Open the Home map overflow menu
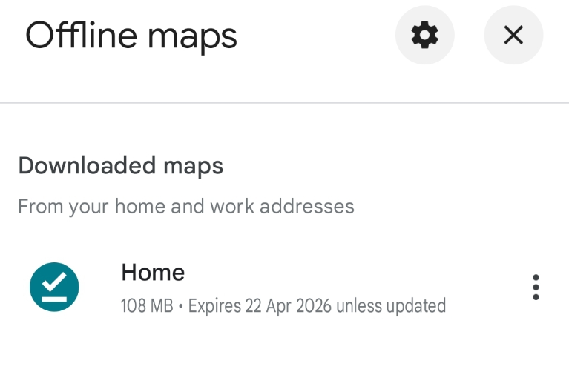569x392 pixels. (x=536, y=288)
